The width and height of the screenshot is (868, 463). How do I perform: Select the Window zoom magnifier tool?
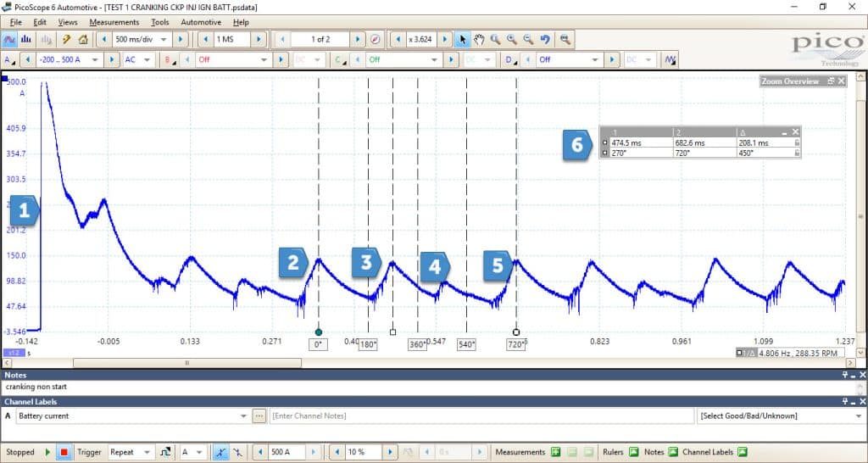tap(495, 39)
